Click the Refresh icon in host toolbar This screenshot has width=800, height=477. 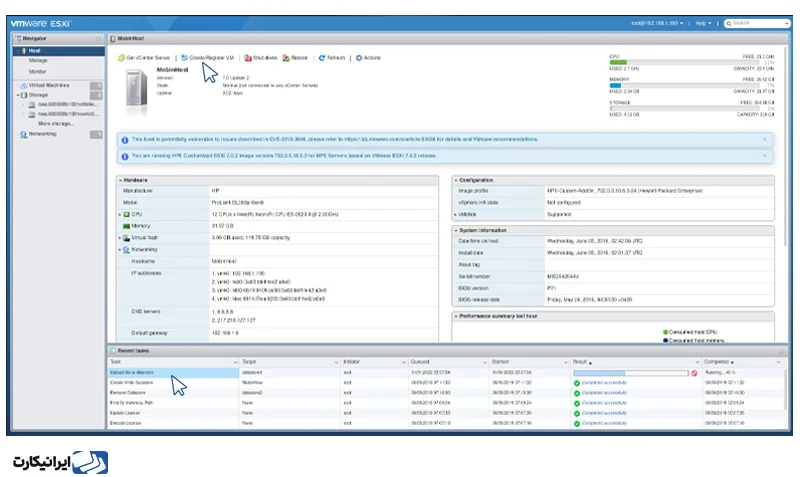click(x=322, y=58)
